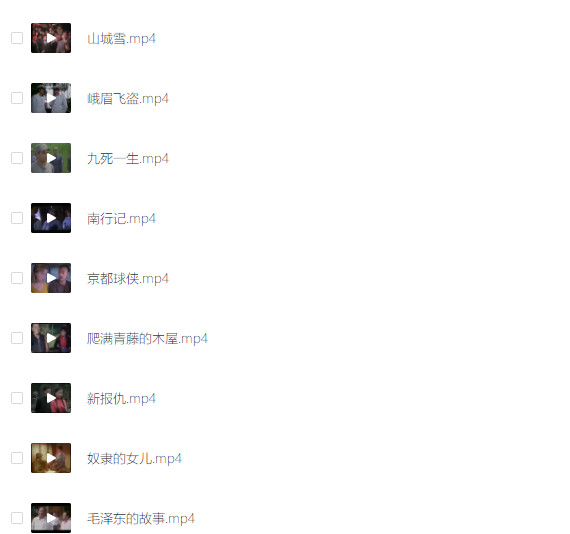This screenshot has width=570, height=534.
Task: Play the 新报仇.mp4 video thumbnail
Action: [x=51, y=398]
